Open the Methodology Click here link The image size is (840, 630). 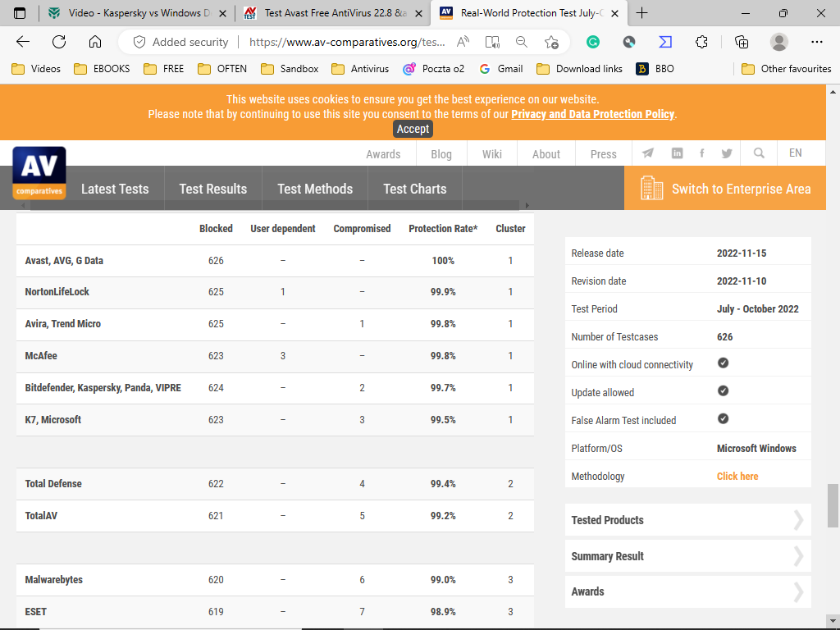(737, 476)
